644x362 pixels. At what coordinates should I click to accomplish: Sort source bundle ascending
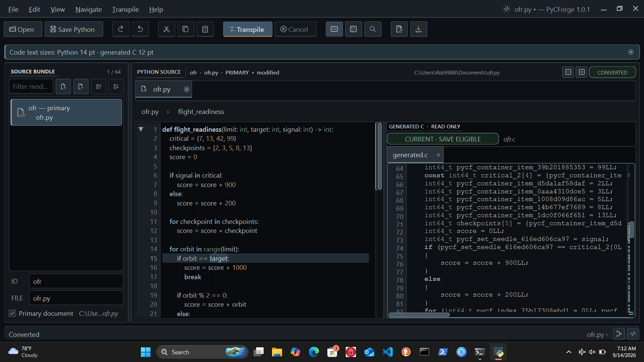click(x=98, y=86)
